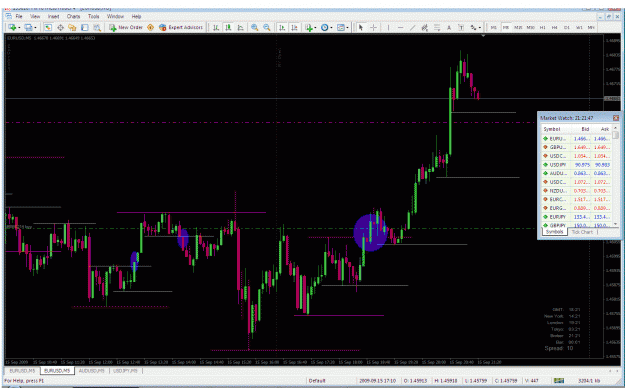Toggle chart Auto Scroll
This screenshot has width=625, height=388.
click(282, 28)
